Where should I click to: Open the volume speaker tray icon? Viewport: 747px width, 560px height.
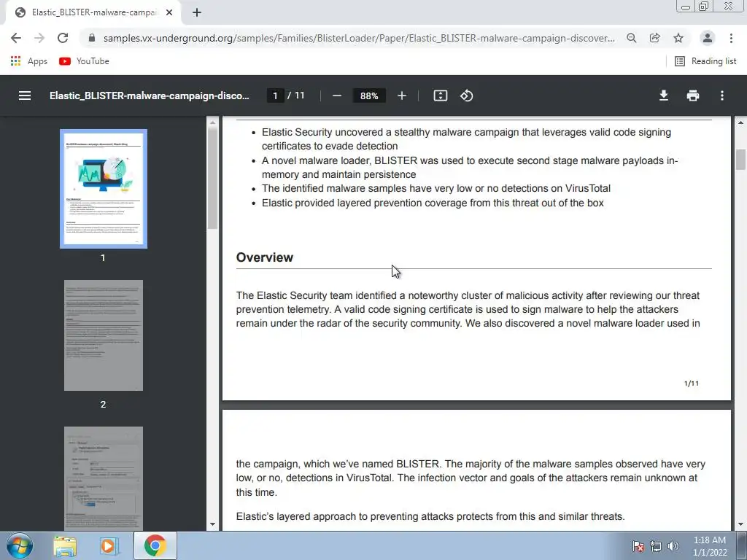(673, 546)
